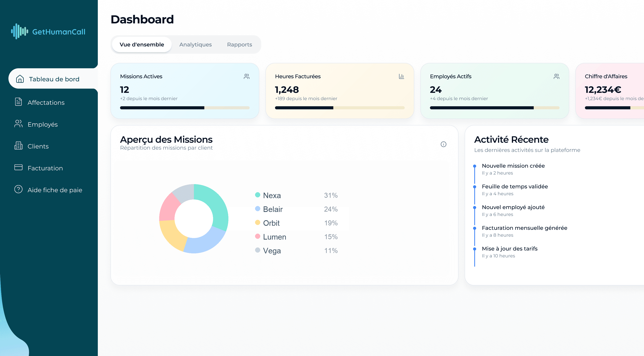Image resolution: width=644 pixels, height=356 pixels.
Task: Click the Chiffre d'Affaires progress bar
Action: [x=614, y=108]
